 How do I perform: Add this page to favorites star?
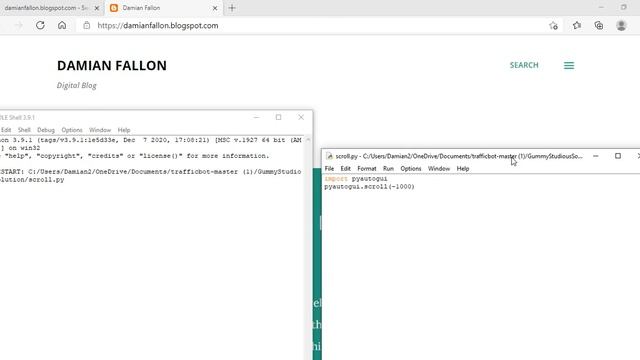(553, 25)
